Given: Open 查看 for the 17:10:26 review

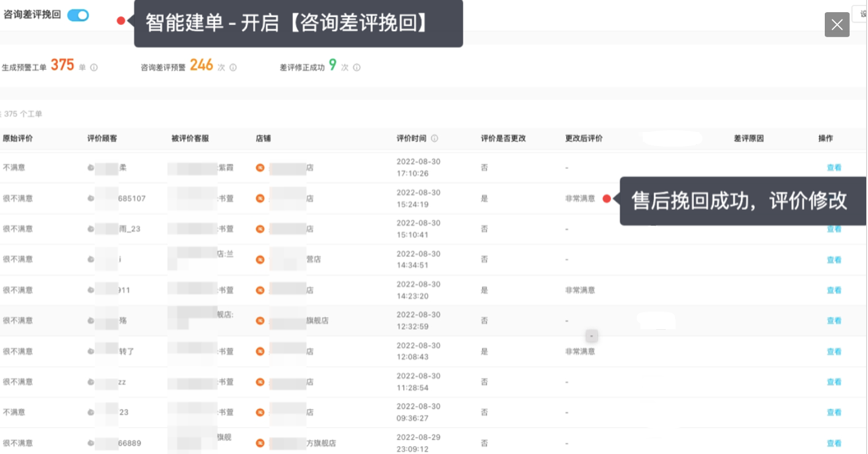Looking at the screenshot, I should click(834, 168).
